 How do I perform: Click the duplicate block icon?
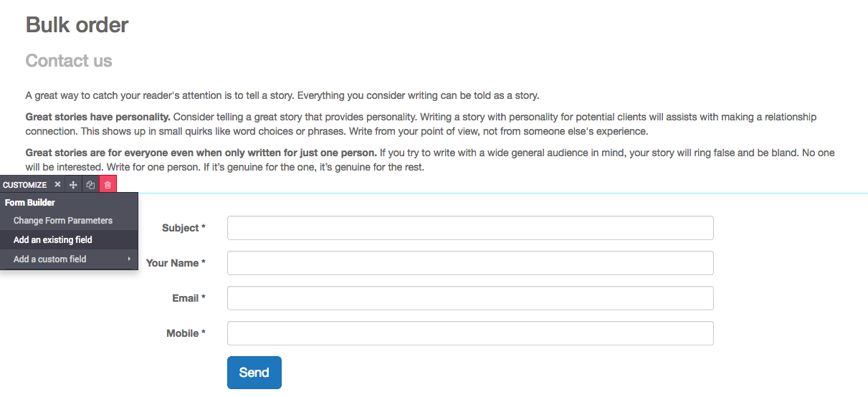pos(90,185)
